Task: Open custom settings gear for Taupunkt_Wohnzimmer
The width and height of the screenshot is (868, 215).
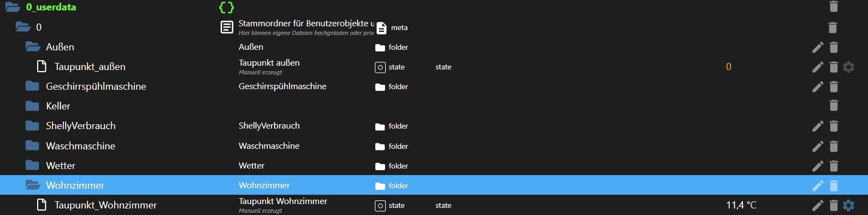Action: 848,205
